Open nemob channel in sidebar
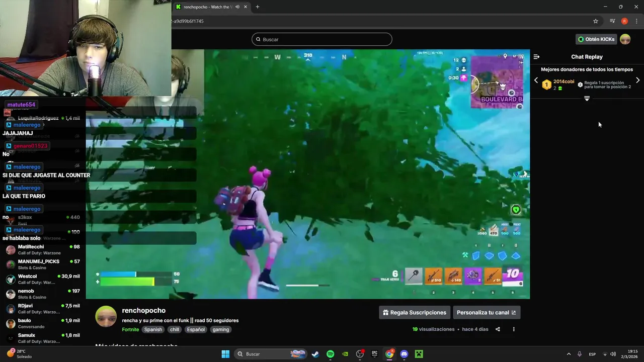The image size is (644, 362). coord(43,294)
